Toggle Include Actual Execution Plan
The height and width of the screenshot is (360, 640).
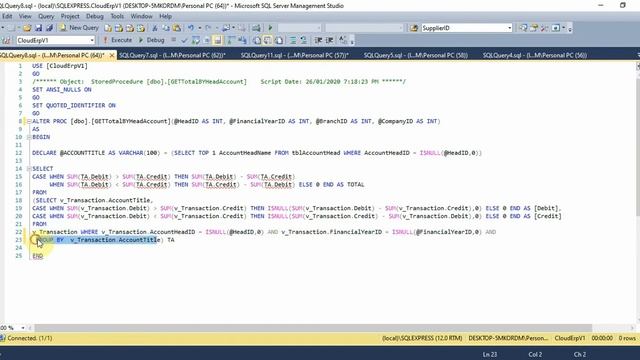click(231, 40)
